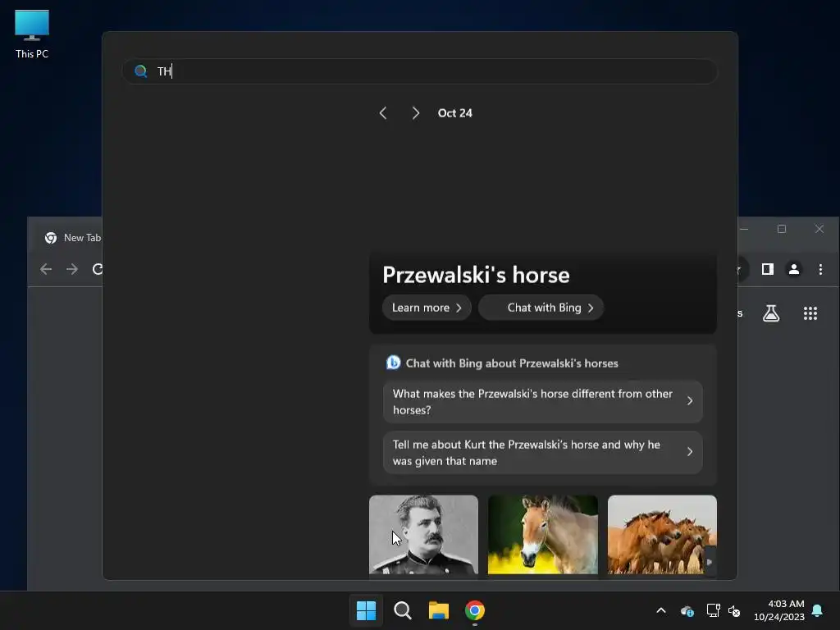Open network status tray icon
The image size is (840, 630).
pos(713,610)
